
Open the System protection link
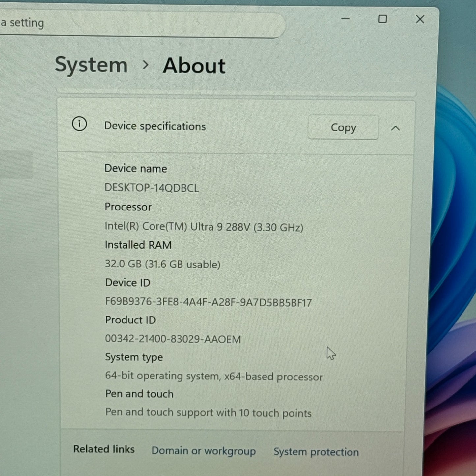[316, 452]
